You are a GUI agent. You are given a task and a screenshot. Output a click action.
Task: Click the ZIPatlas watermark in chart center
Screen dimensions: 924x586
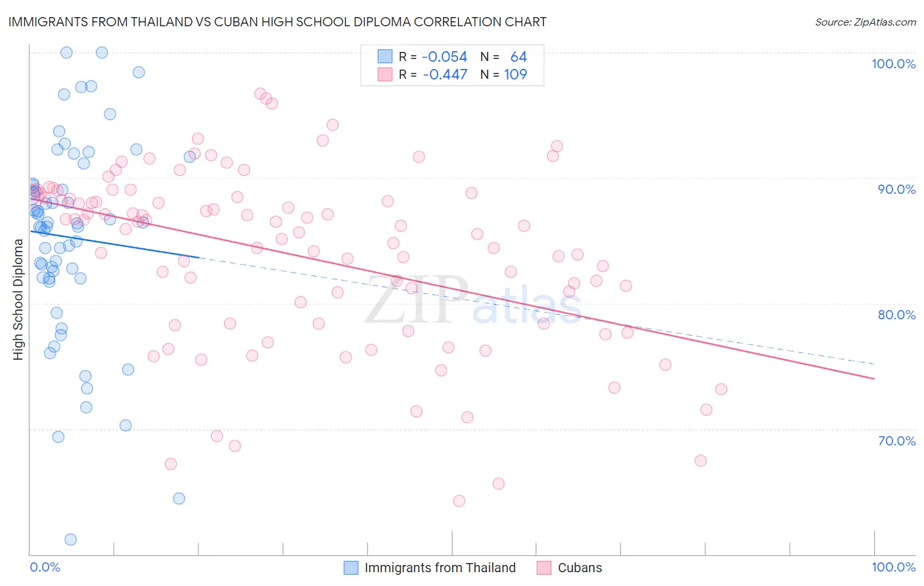[473, 300]
